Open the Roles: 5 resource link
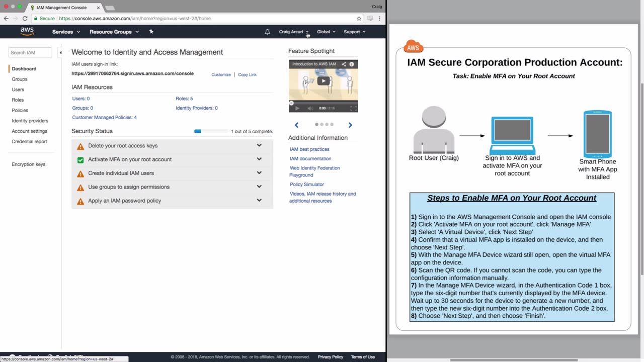This screenshot has width=644, height=362. pyautogui.click(x=184, y=99)
